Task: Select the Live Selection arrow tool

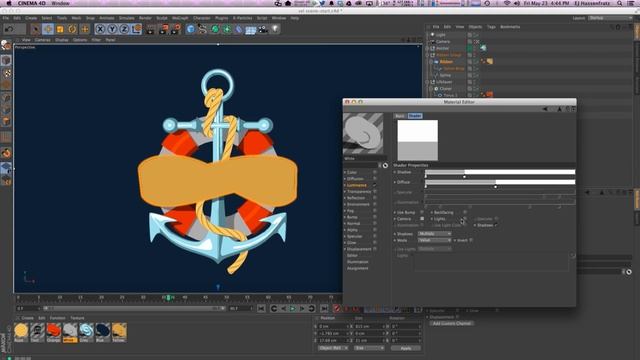Action: [36, 29]
